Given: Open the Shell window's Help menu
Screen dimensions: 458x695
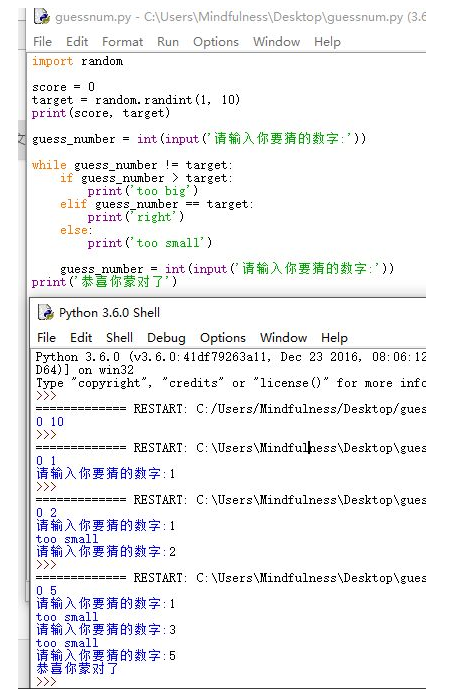Looking at the screenshot, I should point(335,338).
